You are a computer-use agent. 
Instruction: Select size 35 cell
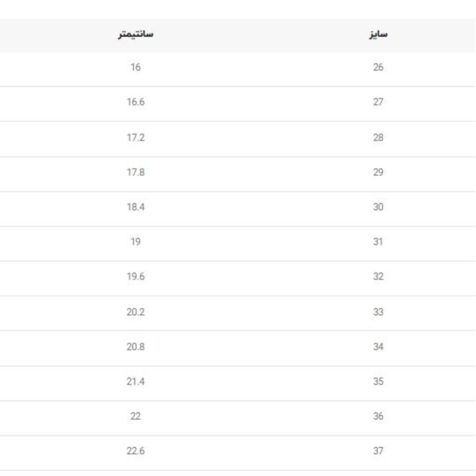pyautogui.click(x=378, y=382)
